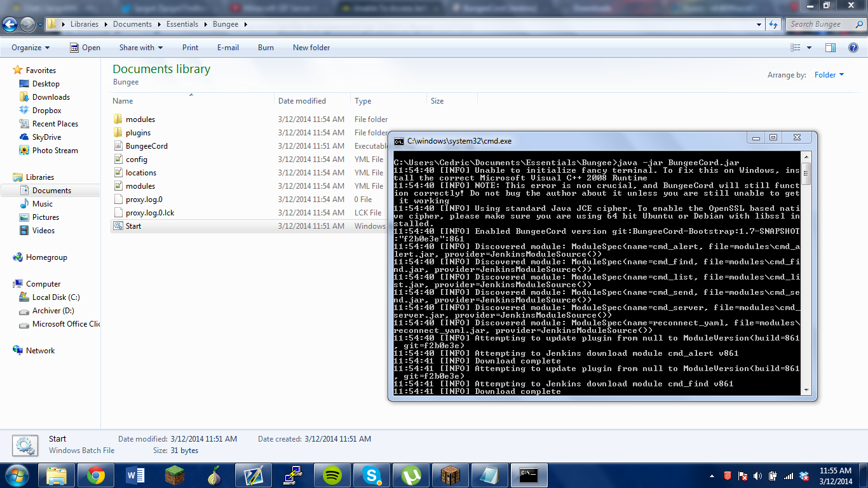Click the blue Help question mark icon

853,47
